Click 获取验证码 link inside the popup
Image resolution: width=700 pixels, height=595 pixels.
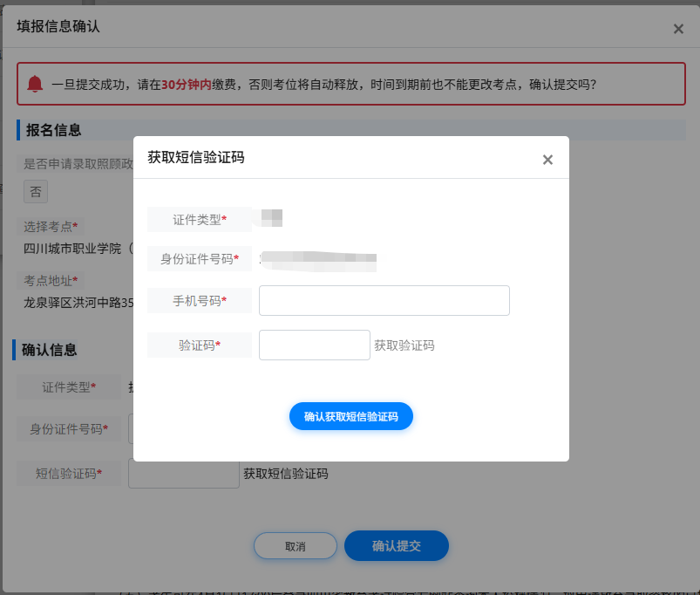pos(404,345)
